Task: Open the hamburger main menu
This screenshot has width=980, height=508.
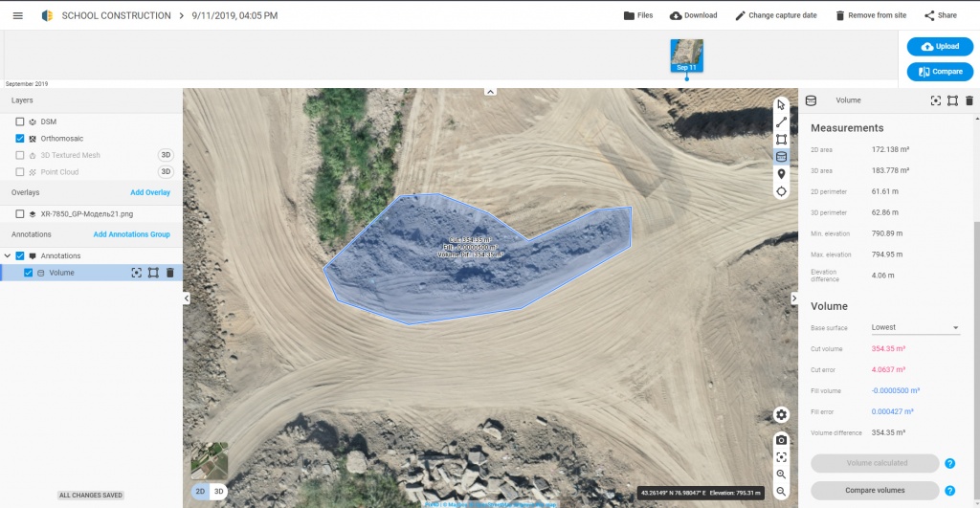Action: coord(17,15)
